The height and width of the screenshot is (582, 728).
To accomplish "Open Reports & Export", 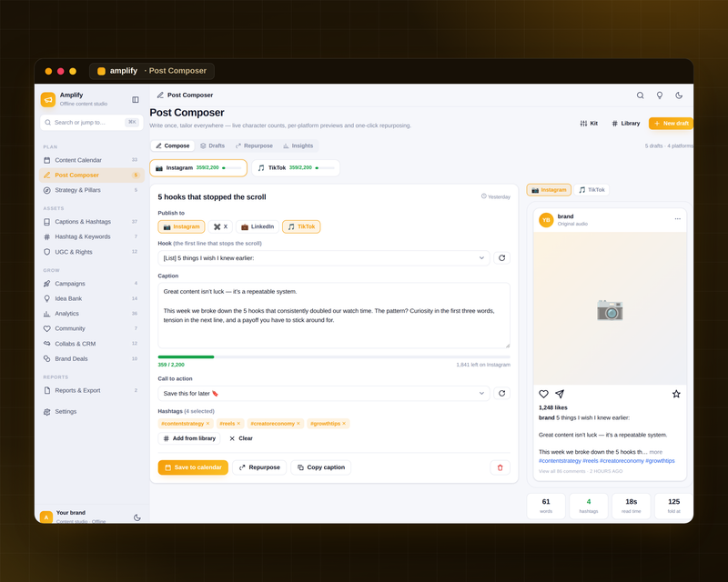I will click(x=92, y=390).
